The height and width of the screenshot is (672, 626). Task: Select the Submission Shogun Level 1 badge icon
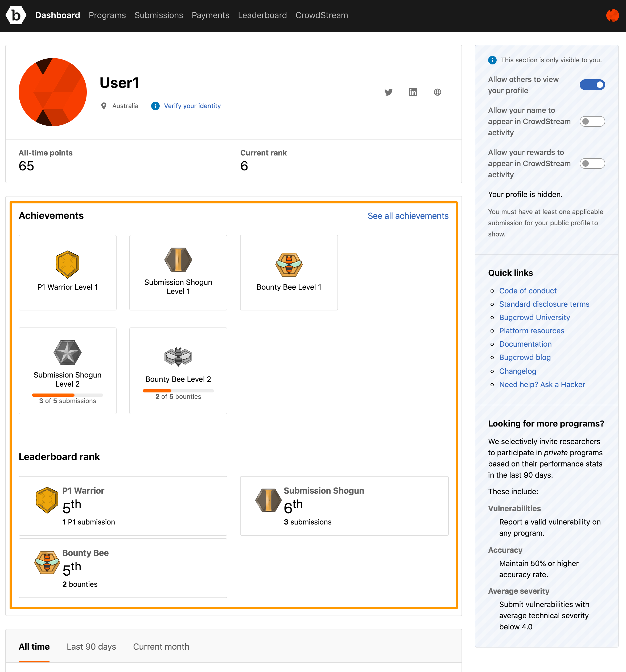[178, 260]
